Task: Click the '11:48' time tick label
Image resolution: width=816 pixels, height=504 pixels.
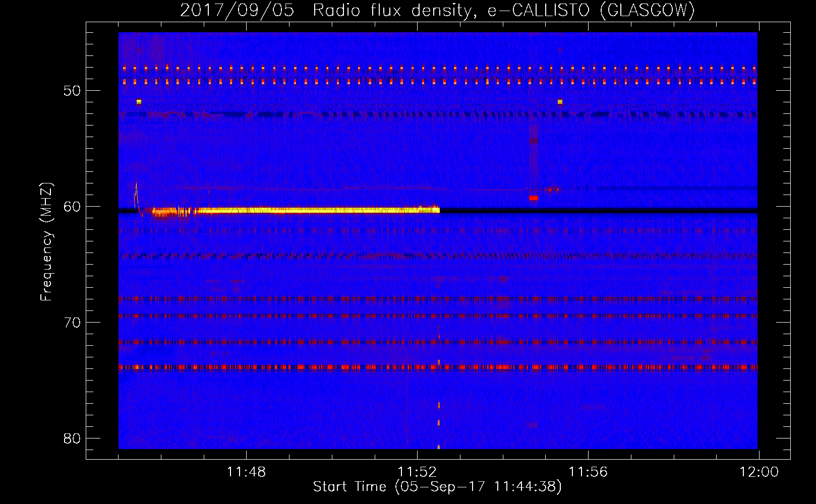Action: (246, 472)
